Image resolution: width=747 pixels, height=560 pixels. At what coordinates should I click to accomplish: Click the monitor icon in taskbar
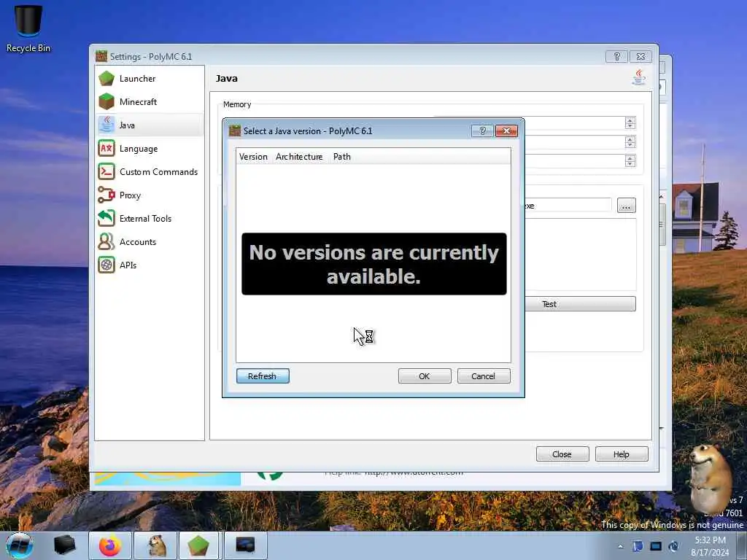tap(245, 545)
